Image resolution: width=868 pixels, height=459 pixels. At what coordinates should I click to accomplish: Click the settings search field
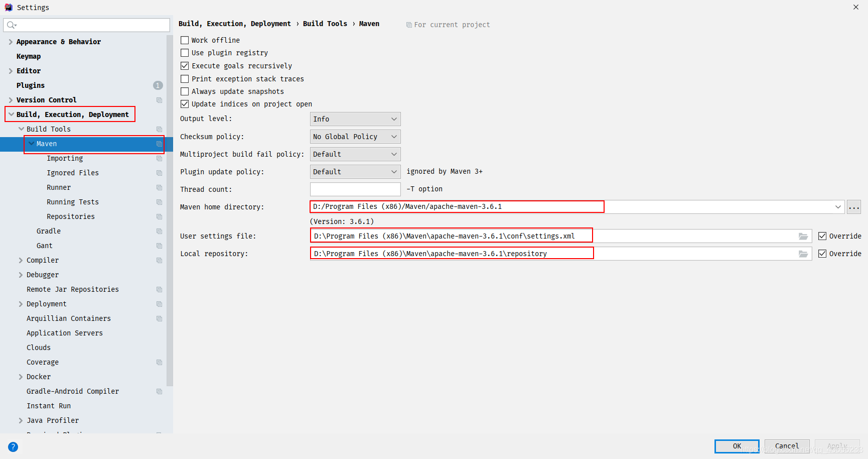pos(86,25)
